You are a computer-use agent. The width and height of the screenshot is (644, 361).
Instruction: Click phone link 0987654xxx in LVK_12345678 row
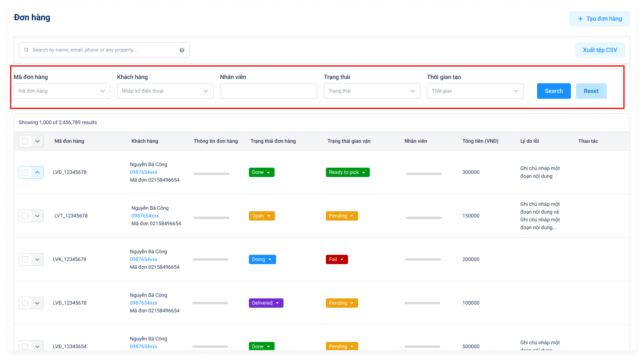143,259
